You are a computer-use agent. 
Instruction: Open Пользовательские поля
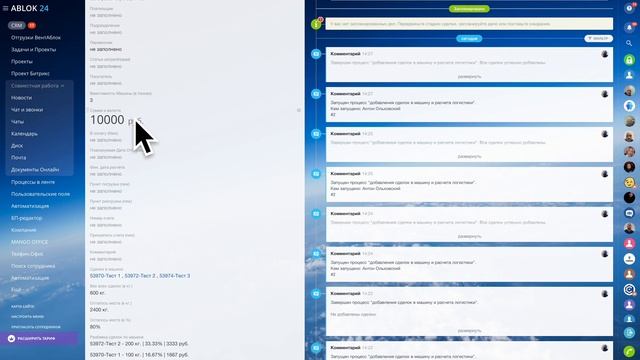[x=40, y=194]
